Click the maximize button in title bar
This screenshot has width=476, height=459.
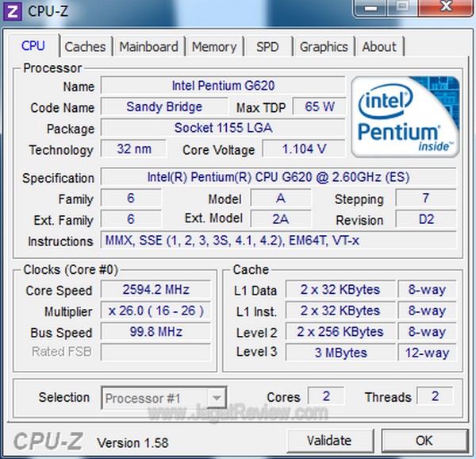pos(402,8)
